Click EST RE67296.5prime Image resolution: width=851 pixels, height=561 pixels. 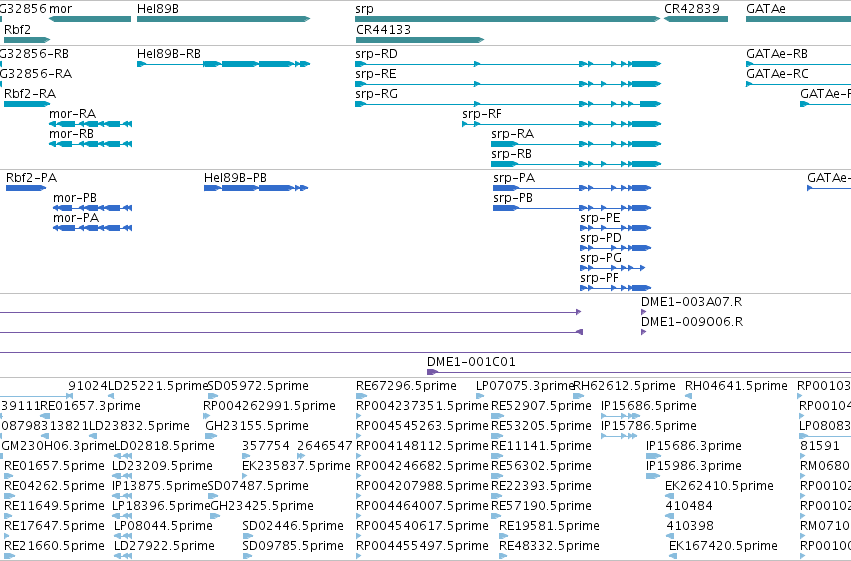[x=406, y=386]
